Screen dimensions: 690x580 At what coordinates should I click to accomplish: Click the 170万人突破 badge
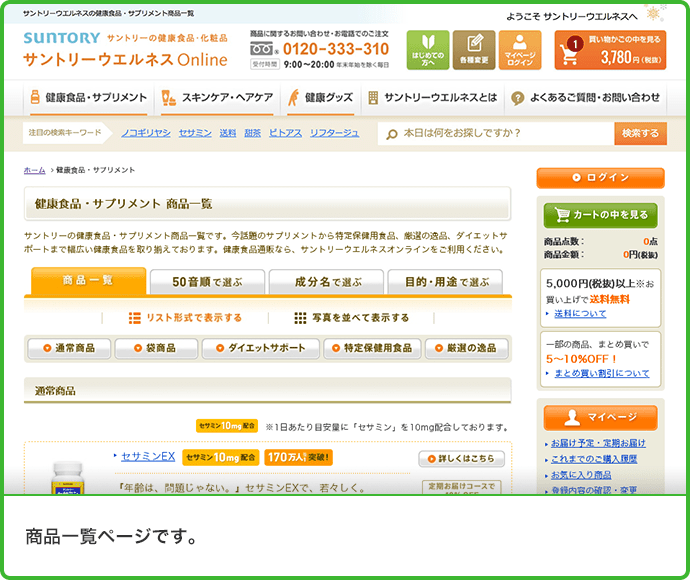pyautogui.click(x=298, y=457)
